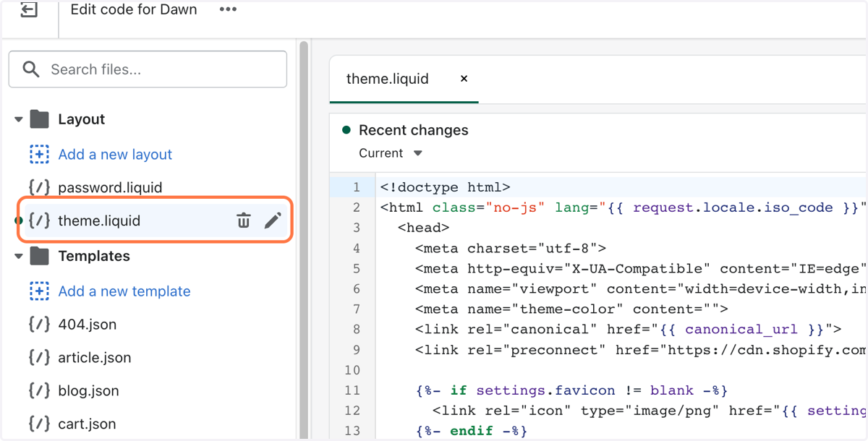Click the canonical link code line 8

[x=629, y=329]
